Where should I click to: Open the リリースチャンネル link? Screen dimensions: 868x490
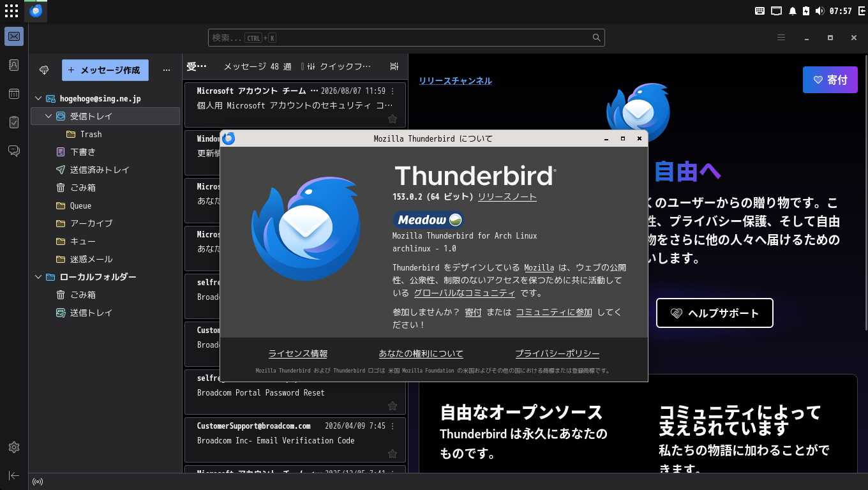tap(455, 80)
